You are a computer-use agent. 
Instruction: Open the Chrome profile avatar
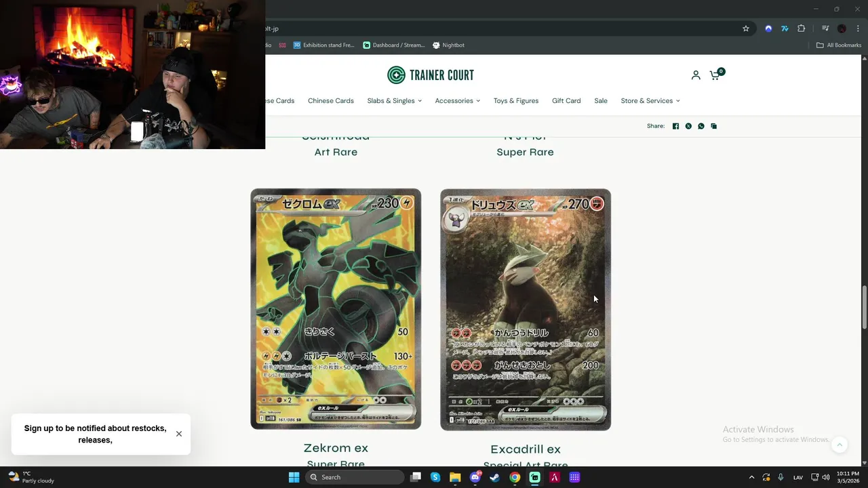[x=842, y=28]
